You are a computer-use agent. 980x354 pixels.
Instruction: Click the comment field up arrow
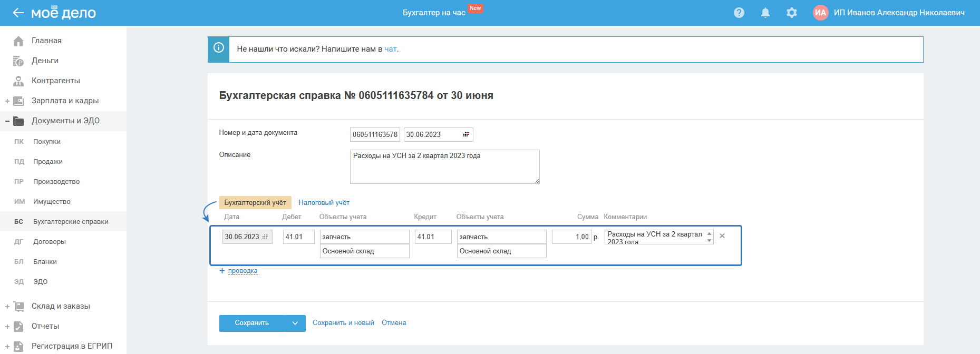pos(710,233)
